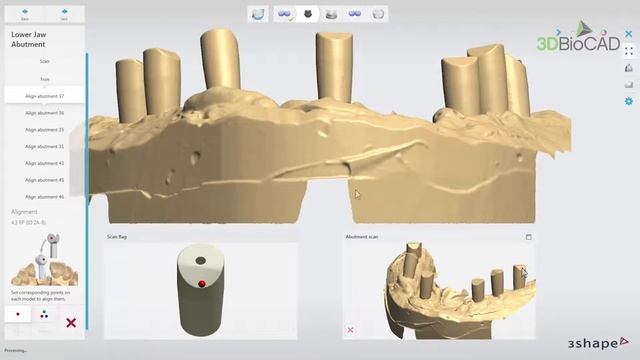Open the first jaw scan workflow icon
Screen dimensions: 640x360
coord(258,14)
